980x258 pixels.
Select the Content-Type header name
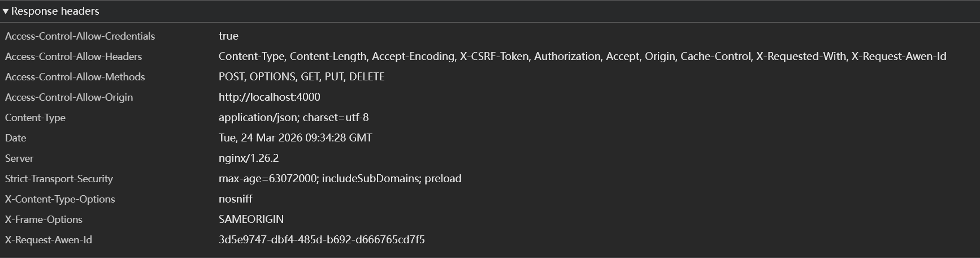tap(35, 118)
